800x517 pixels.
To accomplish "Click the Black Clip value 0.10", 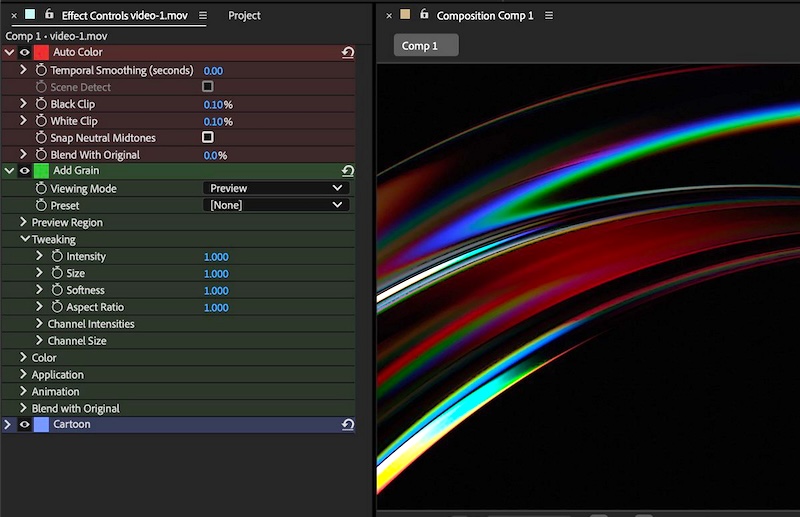I will pos(213,105).
